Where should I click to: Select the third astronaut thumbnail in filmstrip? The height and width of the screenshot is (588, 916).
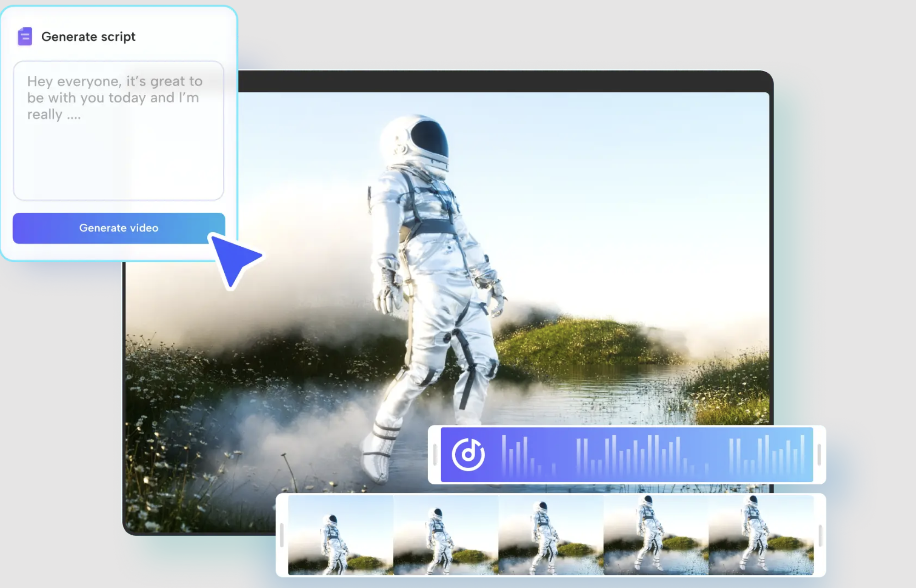[x=551, y=535]
